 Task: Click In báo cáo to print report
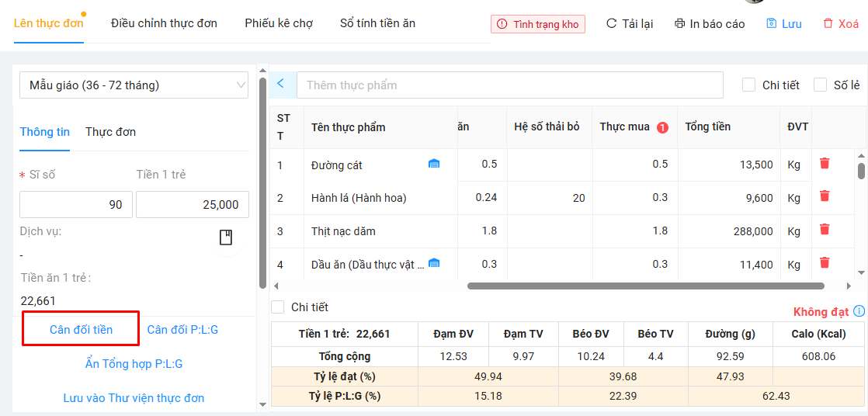click(709, 24)
